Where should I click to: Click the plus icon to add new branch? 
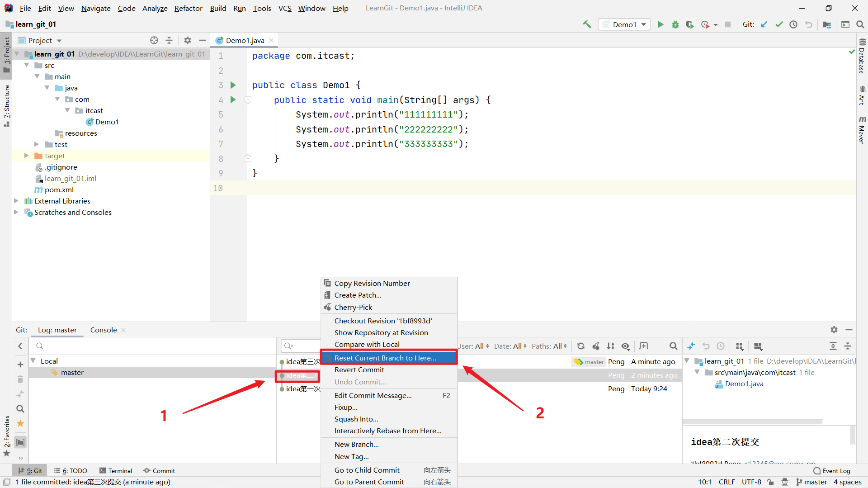pyautogui.click(x=20, y=365)
